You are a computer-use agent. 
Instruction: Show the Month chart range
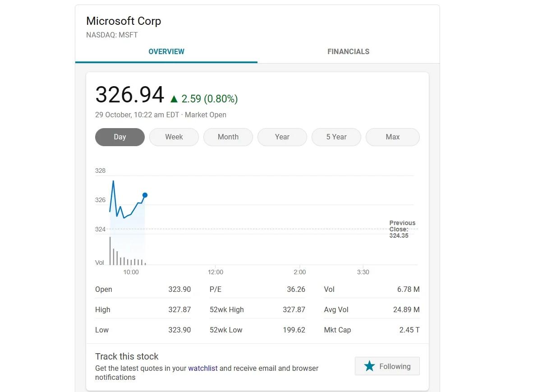coord(228,137)
